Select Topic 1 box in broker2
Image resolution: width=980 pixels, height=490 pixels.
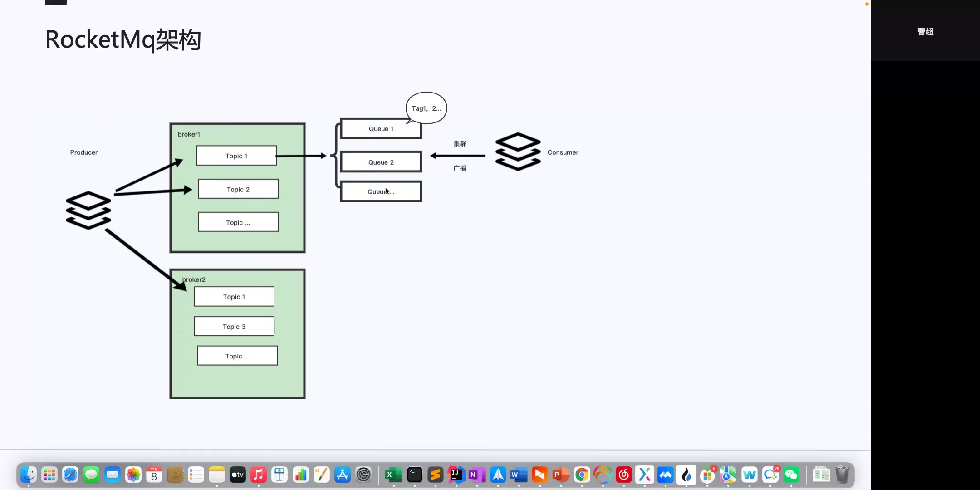(x=234, y=296)
